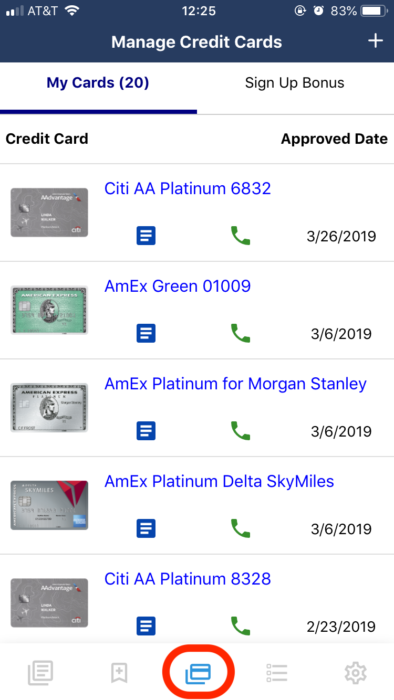Select the My Cards (20) tab
Image resolution: width=394 pixels, height=700 pixels.
[x=98, y=83]
